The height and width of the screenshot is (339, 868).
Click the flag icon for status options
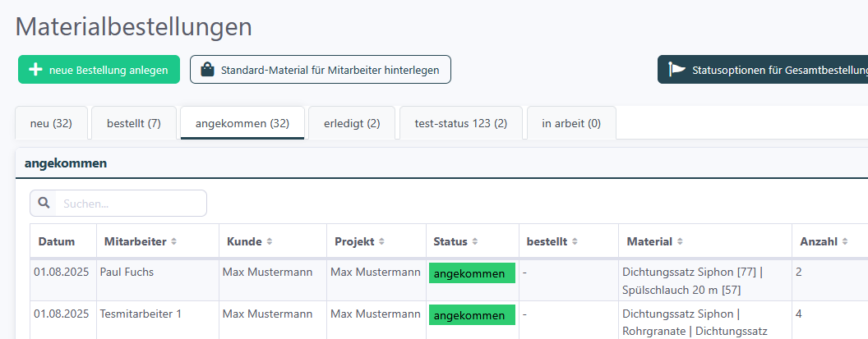[676, 70]
